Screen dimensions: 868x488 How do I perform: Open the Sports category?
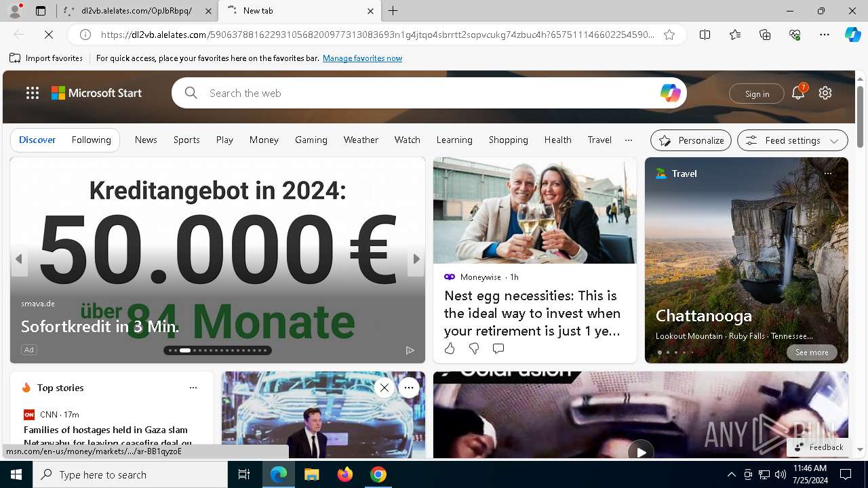tap(186, 140)
